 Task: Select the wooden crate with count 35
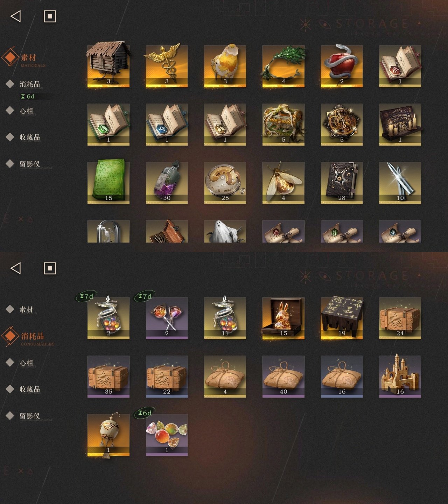108,376
